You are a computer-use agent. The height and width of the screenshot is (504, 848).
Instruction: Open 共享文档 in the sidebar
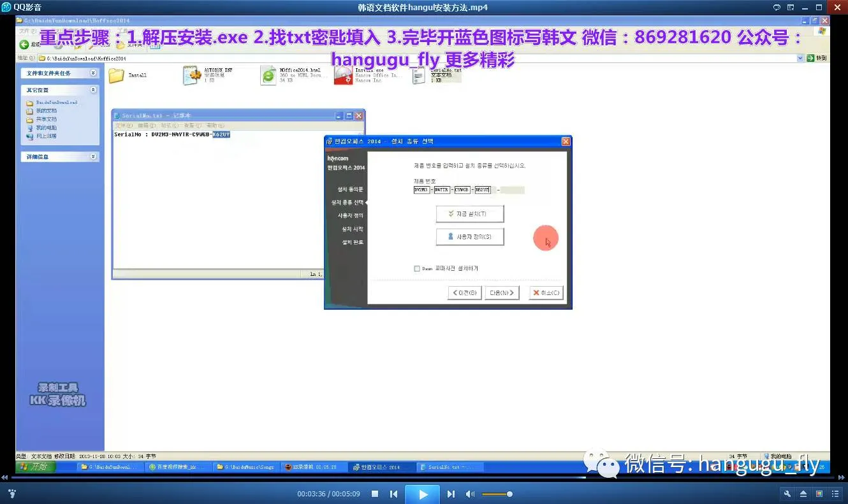pyautogui.click(x=46, y=119)
